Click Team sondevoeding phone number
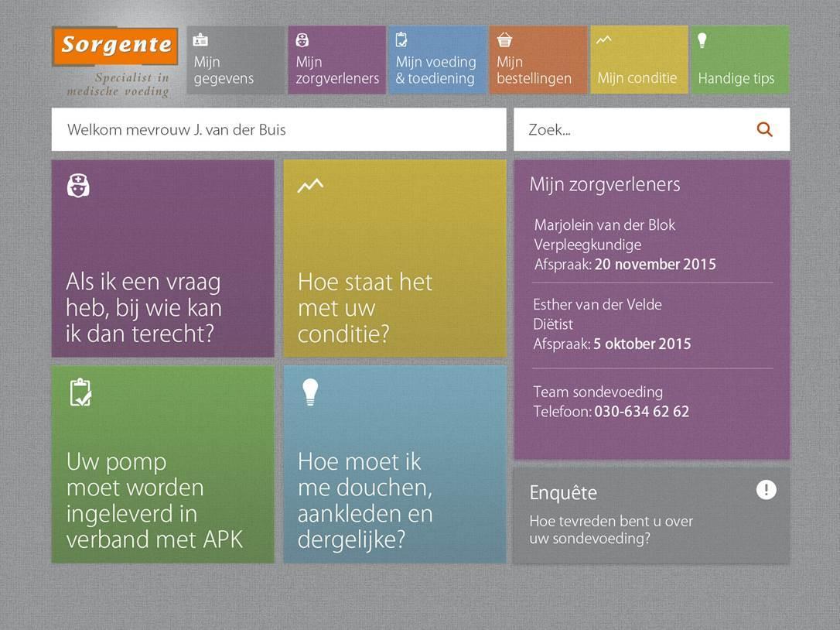 click(641, 412)
